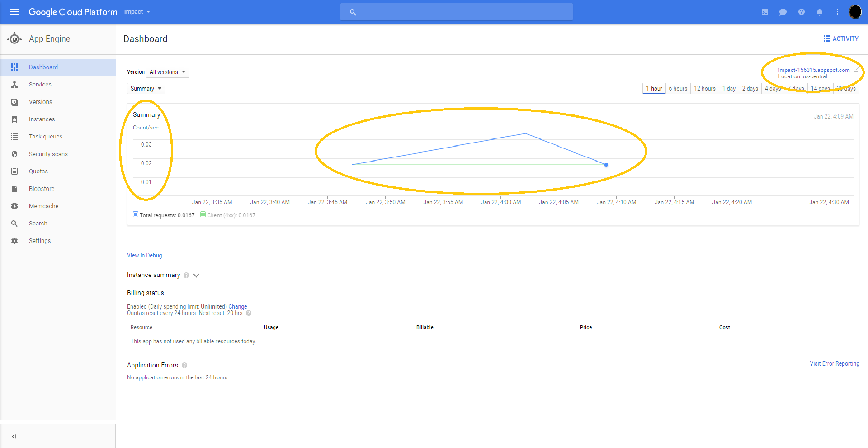
Task: Click the top search input field
Action: 457,12
